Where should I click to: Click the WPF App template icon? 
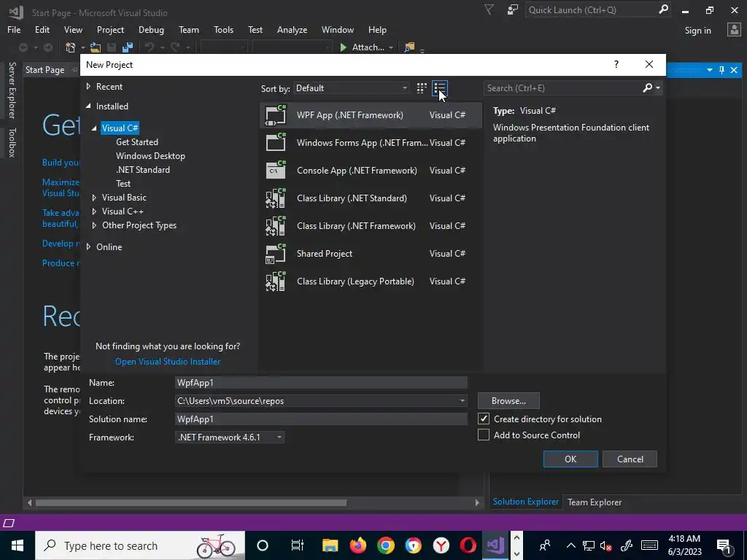(275, 115)
